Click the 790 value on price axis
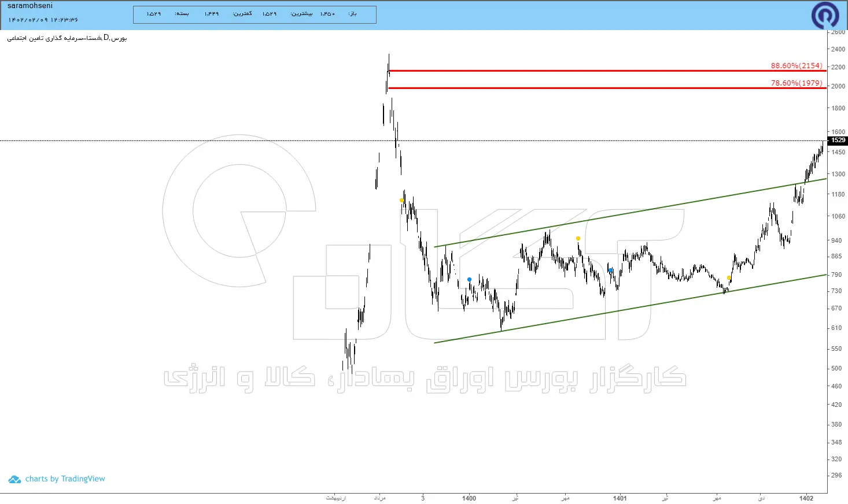The height and width of the screenshot is (504, 848). (x=836, y=275)
